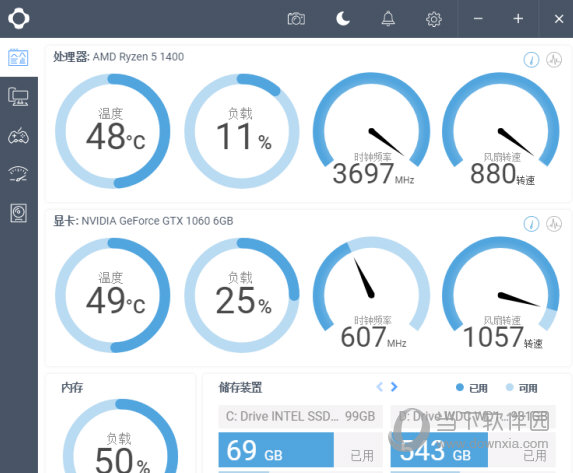Open the storage drive sidebar icon
The width and height of the screenshot is (573, 473).
pos(18,213)
